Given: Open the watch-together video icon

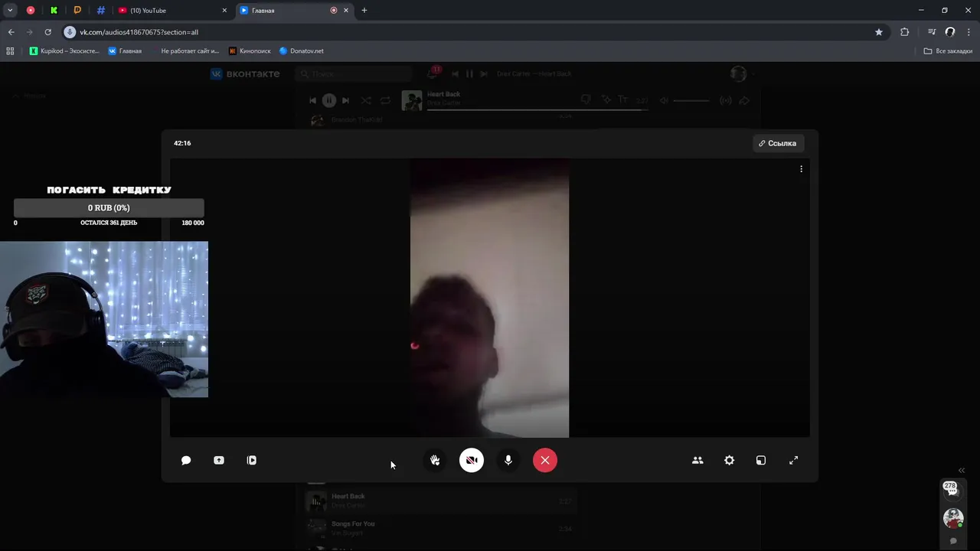Looking at the screenshot, I should point(252,460).
